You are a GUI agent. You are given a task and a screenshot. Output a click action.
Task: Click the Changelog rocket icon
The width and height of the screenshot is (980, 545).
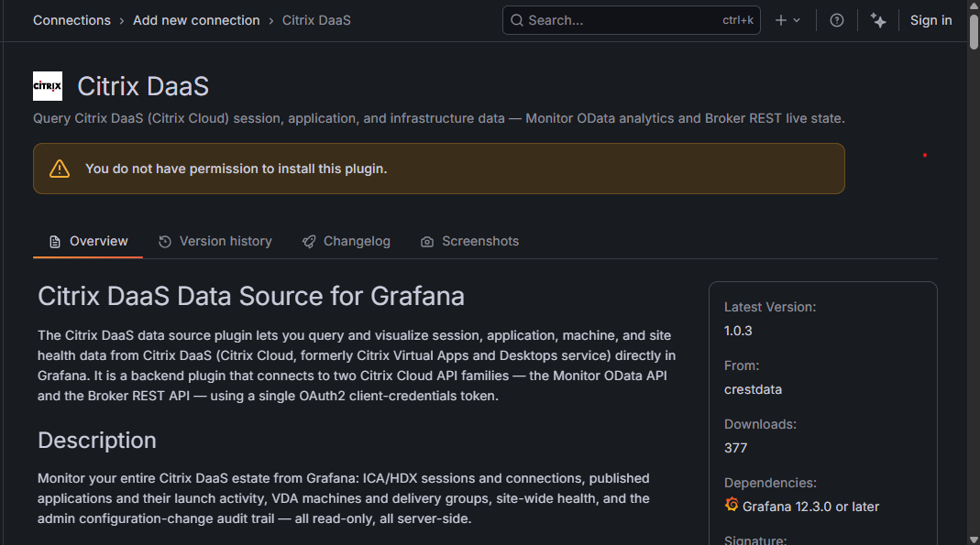309,242
